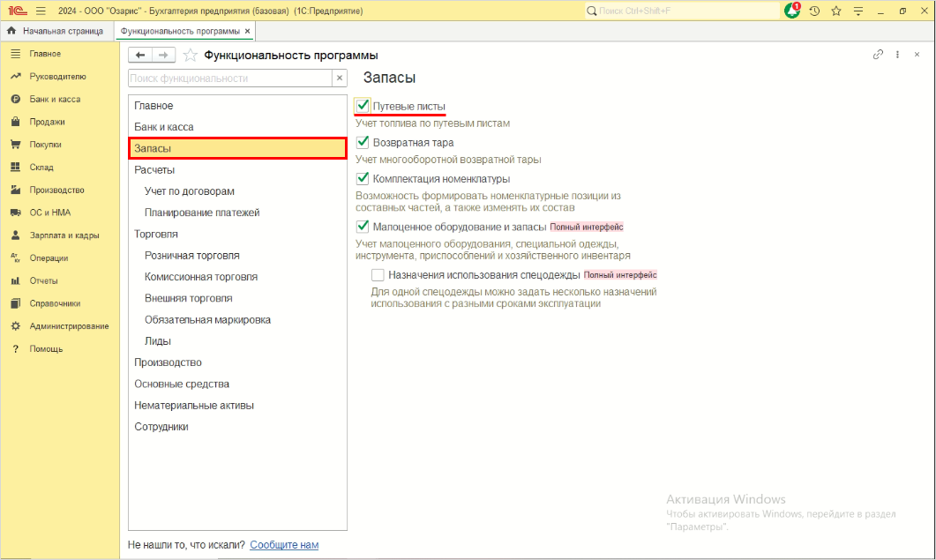Open Руководителю section in sidebar
Image resolution: width=936 pixels, height=560 pixels.
point(58,77)
